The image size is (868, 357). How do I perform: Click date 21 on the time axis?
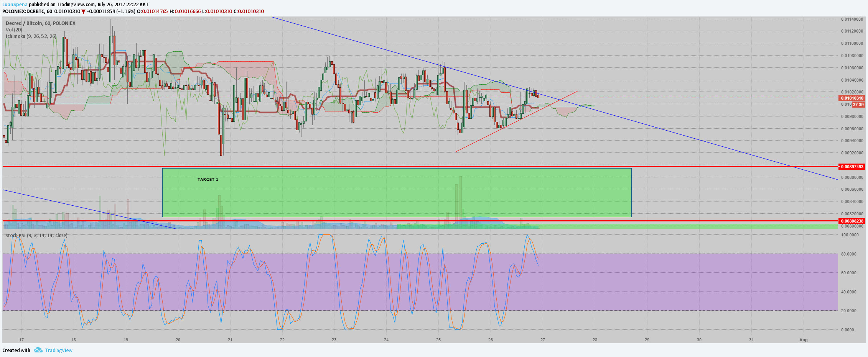pos(230,340)
